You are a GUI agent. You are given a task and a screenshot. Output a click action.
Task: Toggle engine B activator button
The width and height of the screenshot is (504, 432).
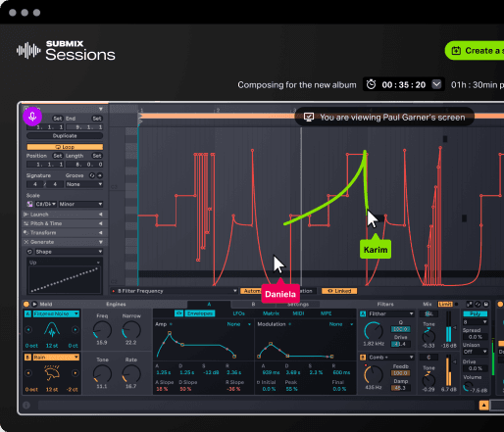point(28,358)
